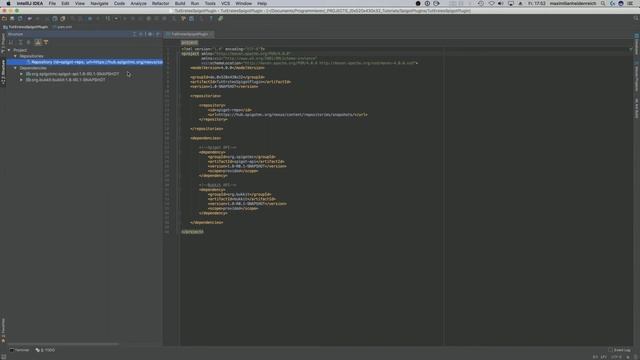Open the Refactor menu
The height and width of the screenshot is (360, 640).
click(x=160, y=3)
